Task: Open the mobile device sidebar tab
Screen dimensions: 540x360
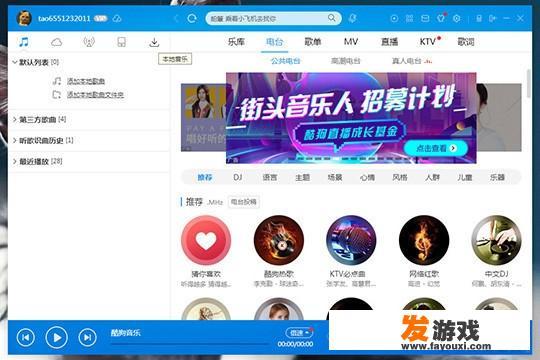Action: 122,42
